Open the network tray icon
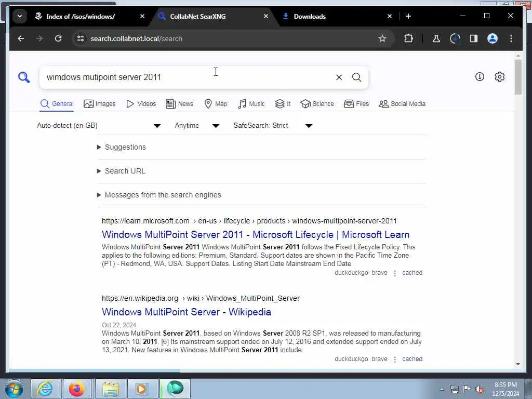 (454, 389)
